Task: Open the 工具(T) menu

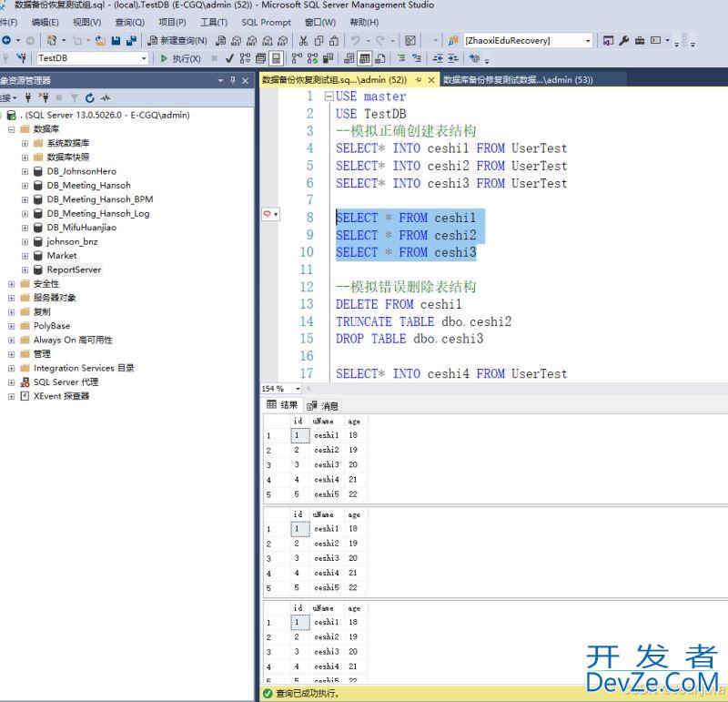Action: coord(214,22)
